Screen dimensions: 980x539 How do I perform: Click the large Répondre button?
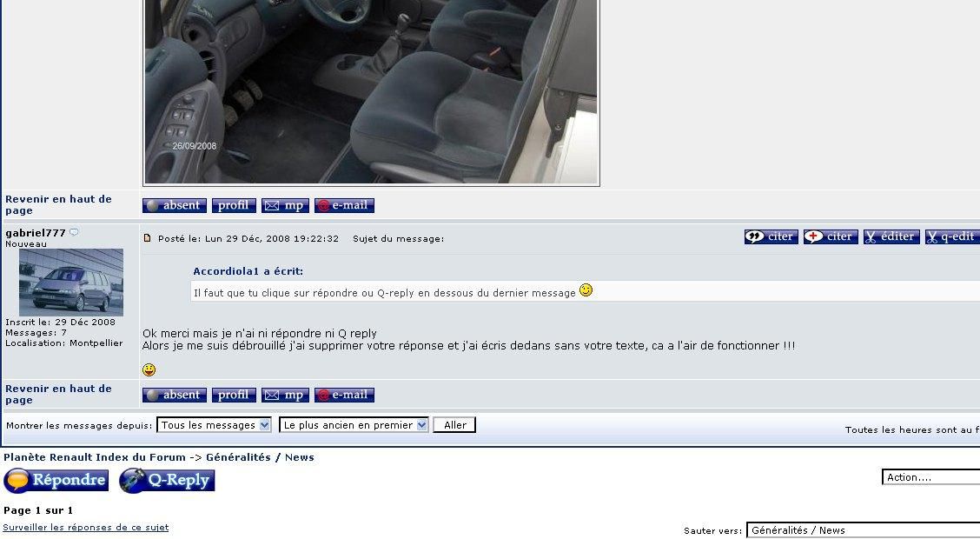pyautogui.click(x=56, y=480)
